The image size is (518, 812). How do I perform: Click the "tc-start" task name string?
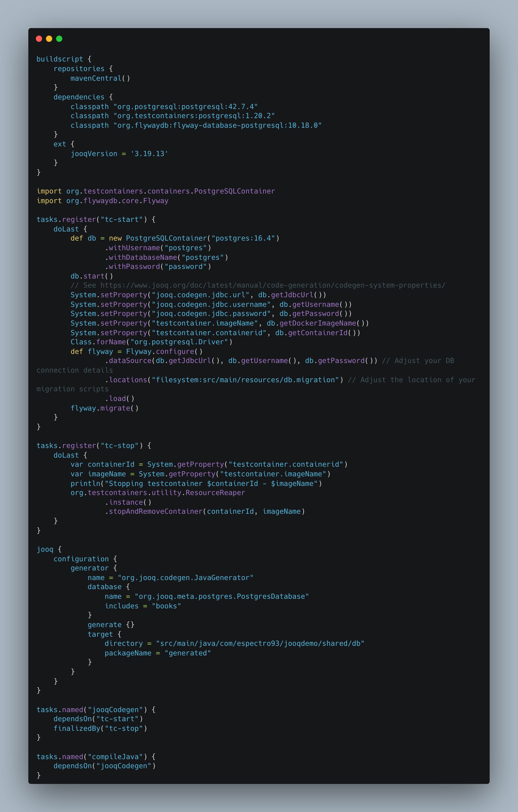[121, 220]
